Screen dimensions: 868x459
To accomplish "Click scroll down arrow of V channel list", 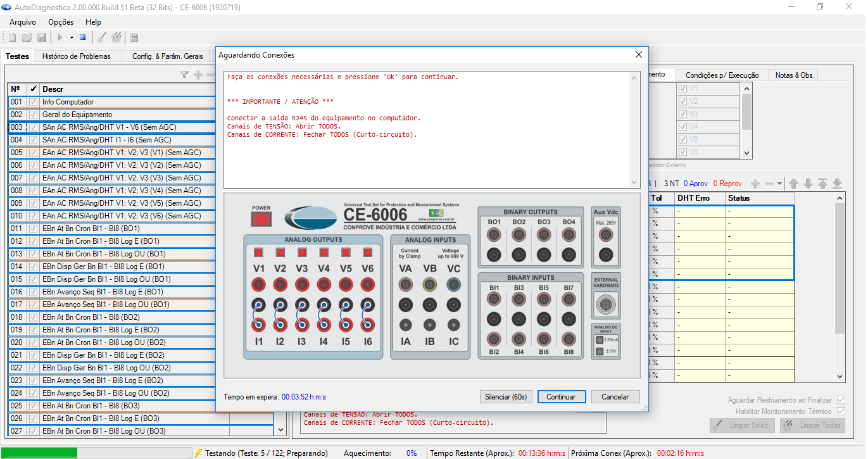I will (747, 153).
